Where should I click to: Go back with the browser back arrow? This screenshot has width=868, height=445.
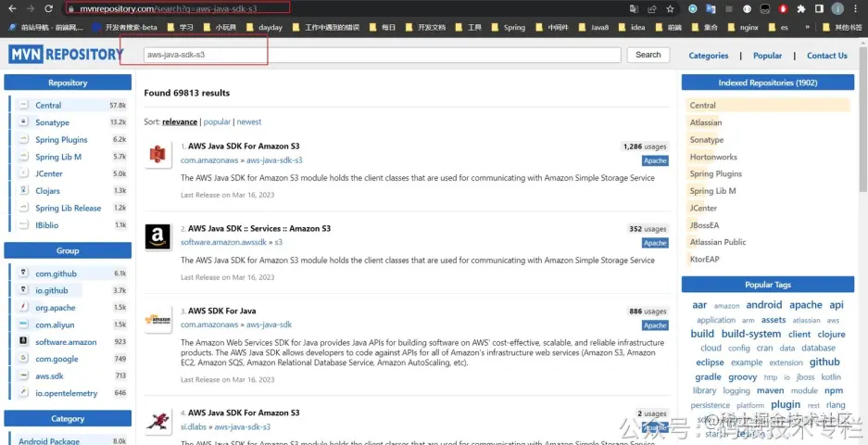point(12,9)
